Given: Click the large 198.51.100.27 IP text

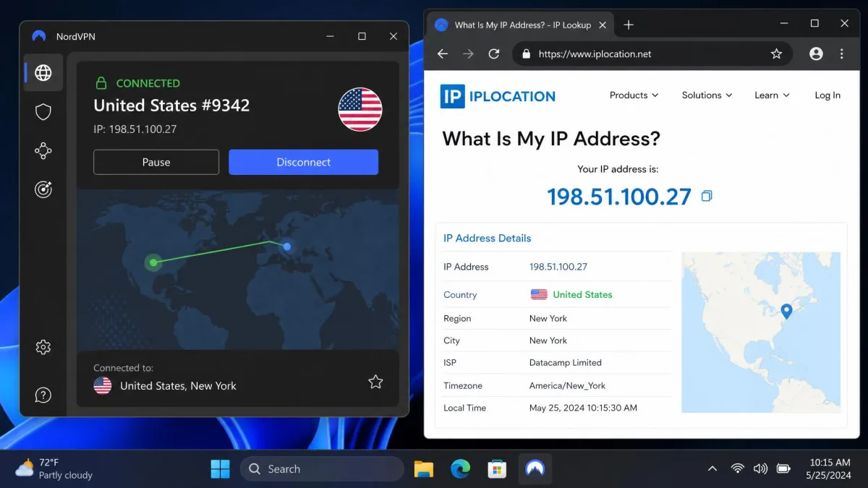Looking at the screenshot, I should (x=619, y=196).
